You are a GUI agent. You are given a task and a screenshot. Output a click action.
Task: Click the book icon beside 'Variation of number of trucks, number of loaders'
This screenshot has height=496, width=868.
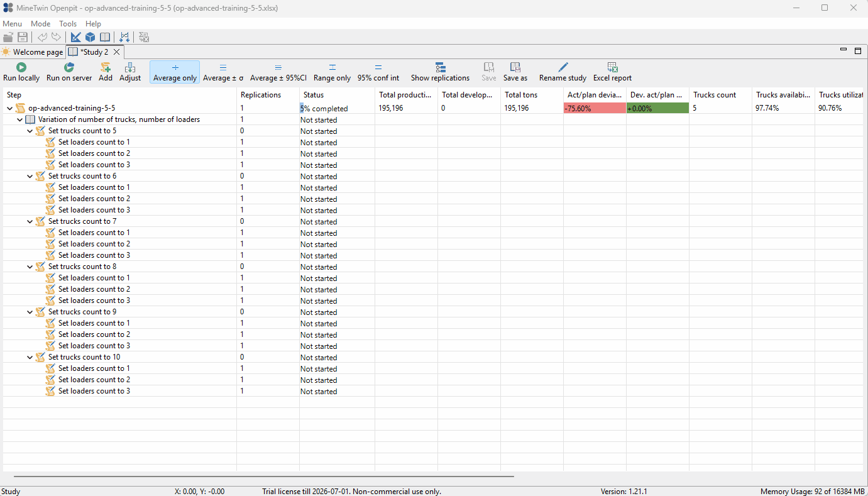pos(30,119)
